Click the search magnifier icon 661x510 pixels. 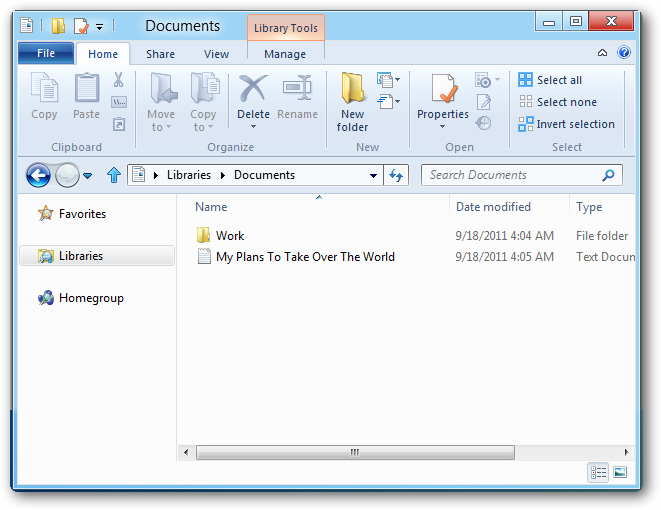point(608,175)
